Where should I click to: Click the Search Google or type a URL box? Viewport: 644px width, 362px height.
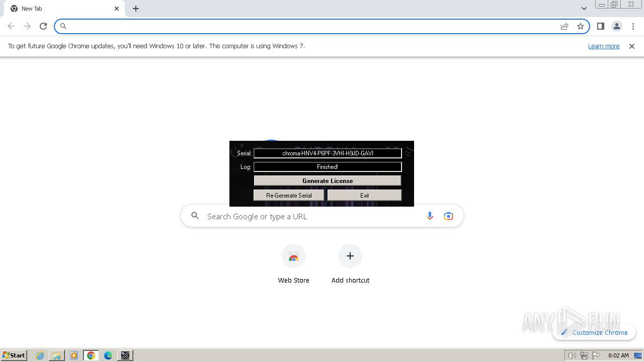[x=322, y=216]
